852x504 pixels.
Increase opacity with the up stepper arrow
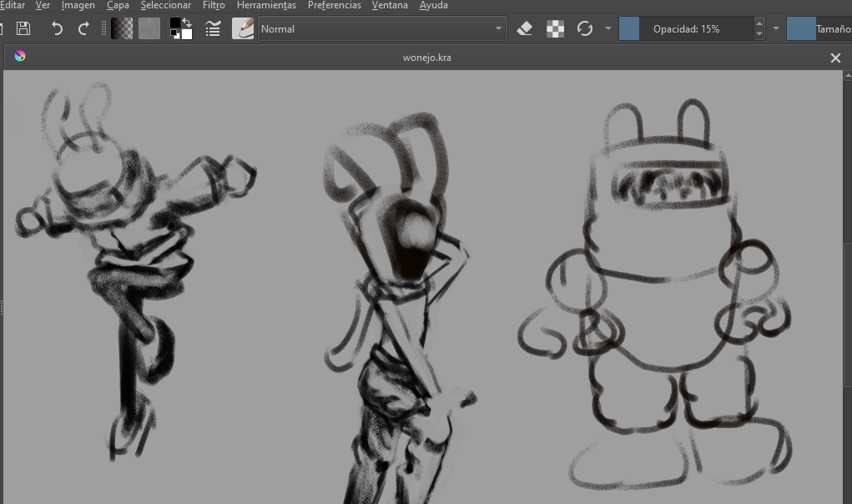point(759,23)
